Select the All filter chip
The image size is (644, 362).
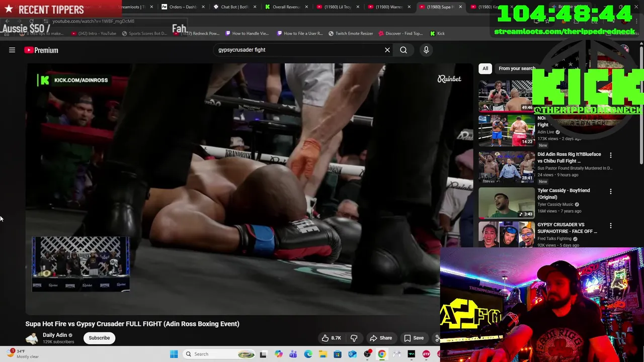(485, 68)
